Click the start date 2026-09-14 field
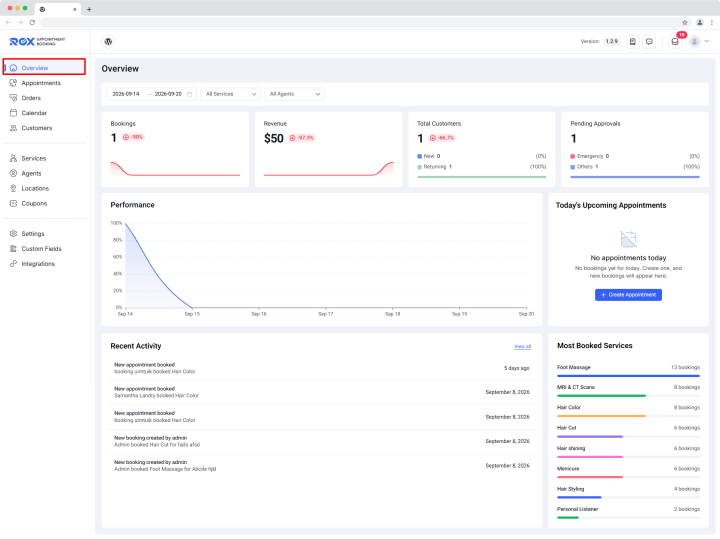The image size is (720, 539). [126, 94]
